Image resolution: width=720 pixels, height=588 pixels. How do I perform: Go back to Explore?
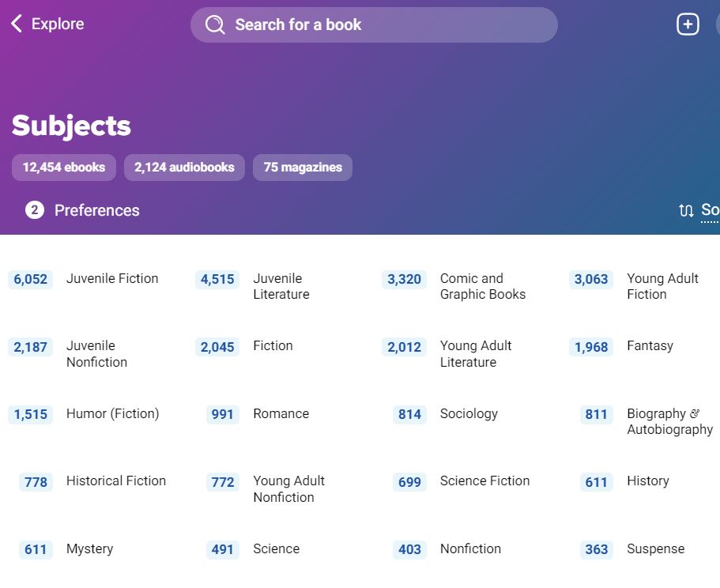click(x=57, y=24)
